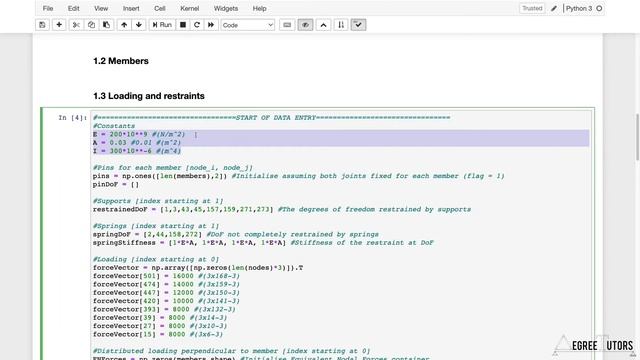640x360 pixels.
Task: Move selected cell down arrow
Action: (139, 25)
